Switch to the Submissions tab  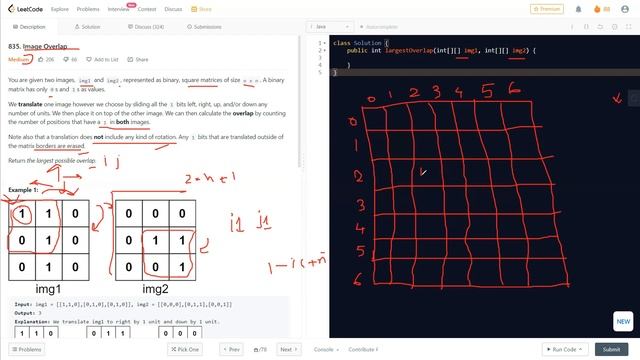(x=204, y=27)
